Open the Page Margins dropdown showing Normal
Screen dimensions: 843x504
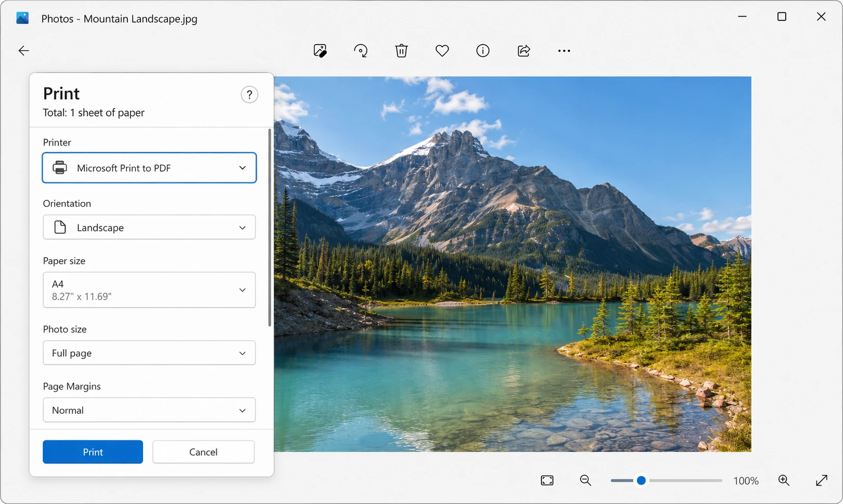tap(149, 410)
